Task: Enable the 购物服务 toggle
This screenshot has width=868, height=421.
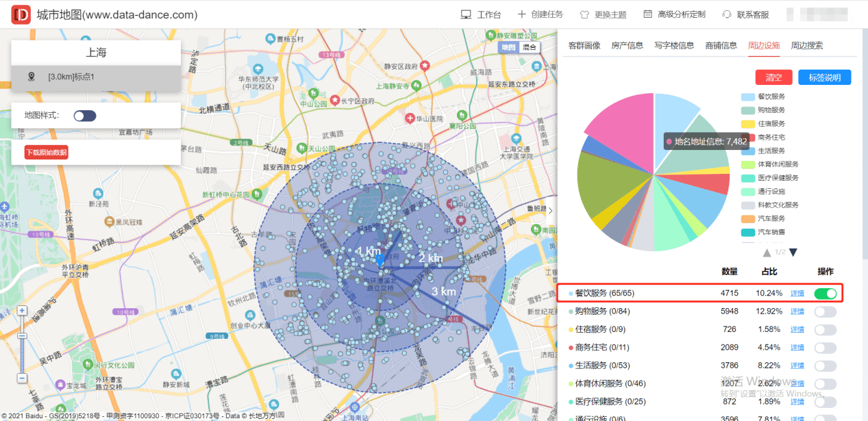Action: point(826,311)
